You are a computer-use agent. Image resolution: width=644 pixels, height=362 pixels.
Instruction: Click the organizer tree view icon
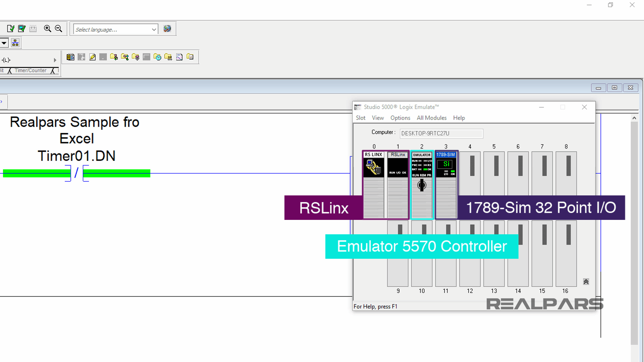[x=15, y=43]
